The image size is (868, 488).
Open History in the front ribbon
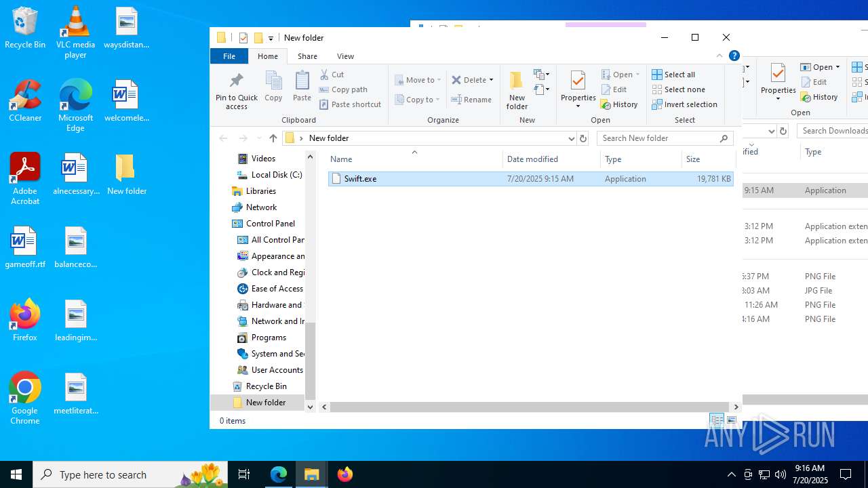(x=619, y=104)
